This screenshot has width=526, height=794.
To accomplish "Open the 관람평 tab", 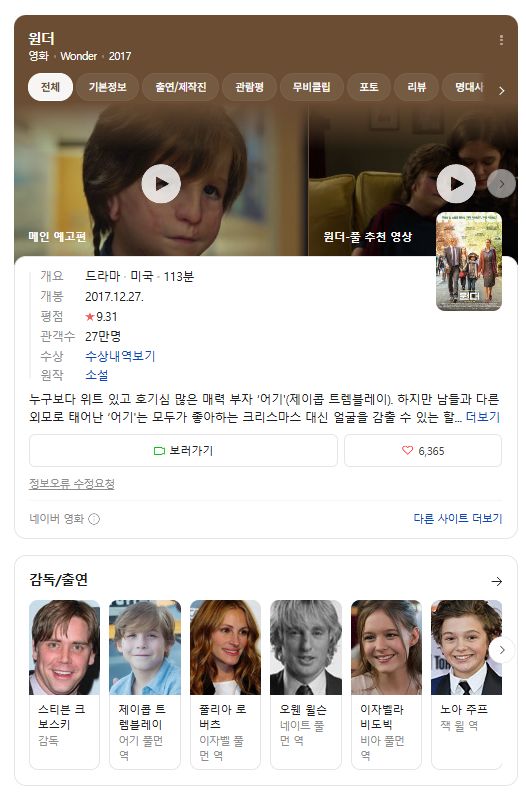I will coord(249,87).
